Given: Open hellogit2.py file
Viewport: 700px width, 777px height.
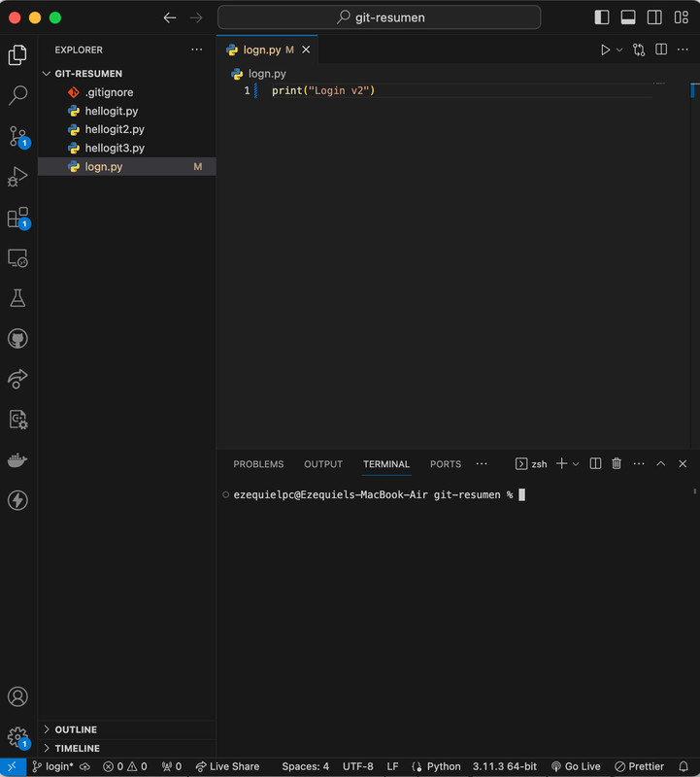Looking at the screenshot, I should click(x=127, y=129).
